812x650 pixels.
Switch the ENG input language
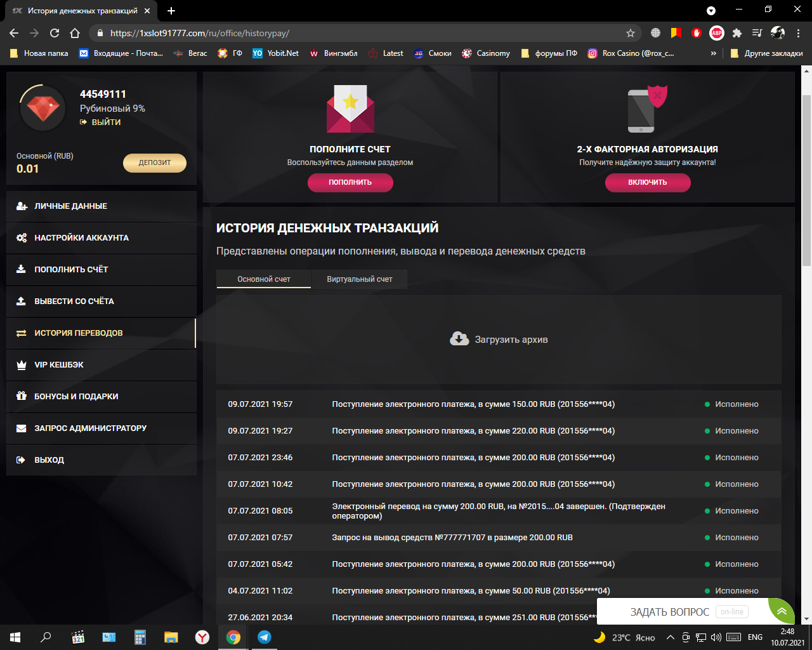[x=755, y=637]
